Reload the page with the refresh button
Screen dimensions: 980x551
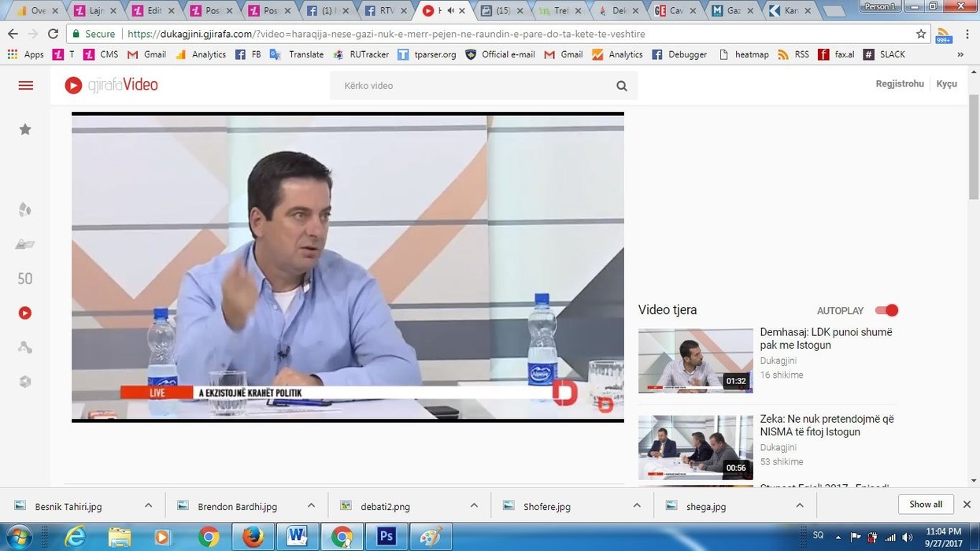point(54,34)
